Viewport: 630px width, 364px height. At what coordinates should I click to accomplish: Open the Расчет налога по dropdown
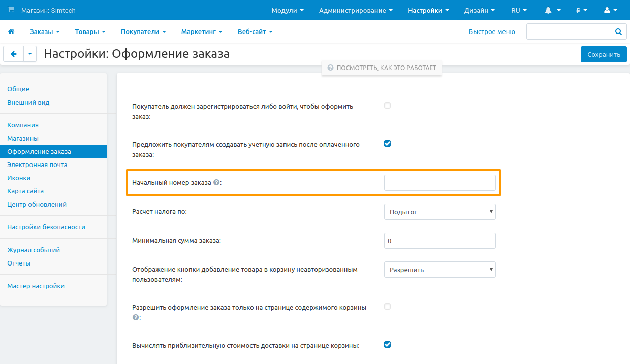pos(439,212)
